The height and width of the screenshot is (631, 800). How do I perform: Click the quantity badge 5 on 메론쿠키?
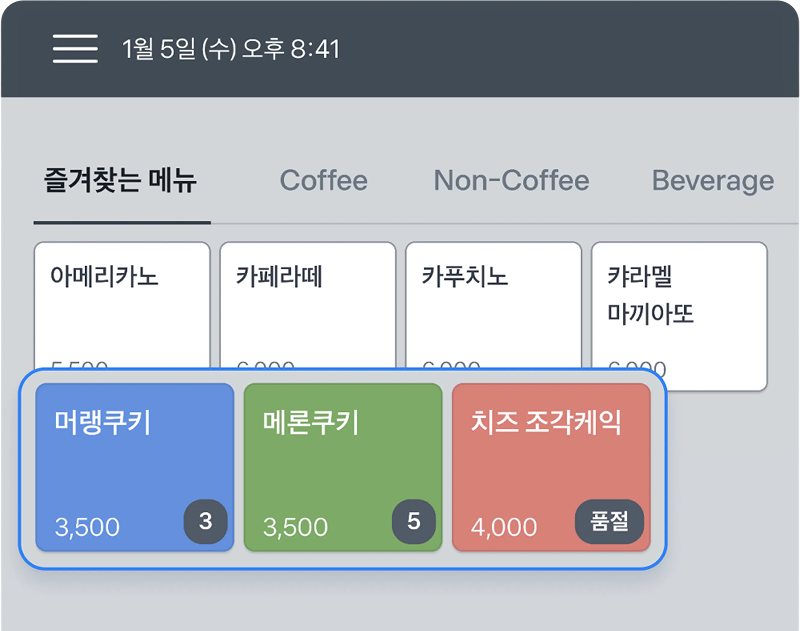414,521
